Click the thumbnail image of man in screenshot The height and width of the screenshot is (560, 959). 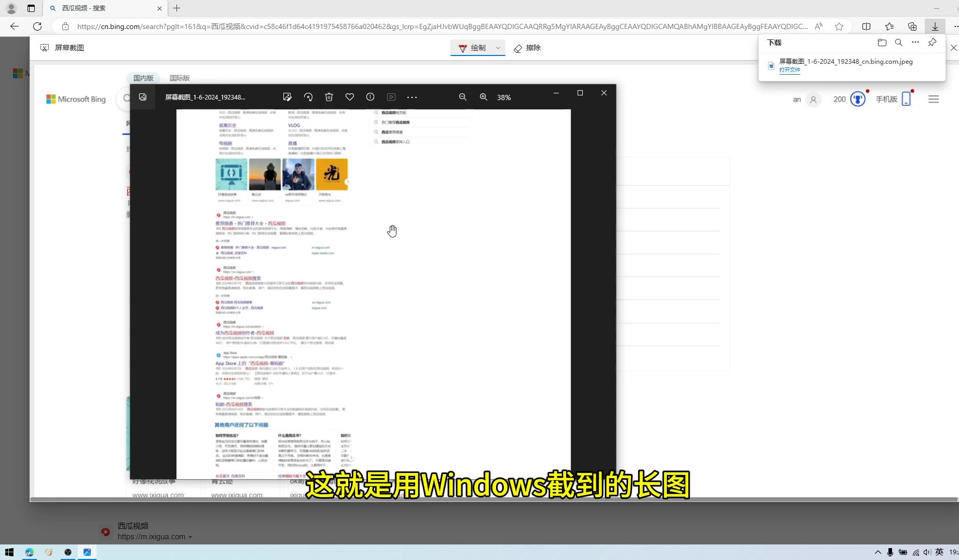(x=298, y=175)
